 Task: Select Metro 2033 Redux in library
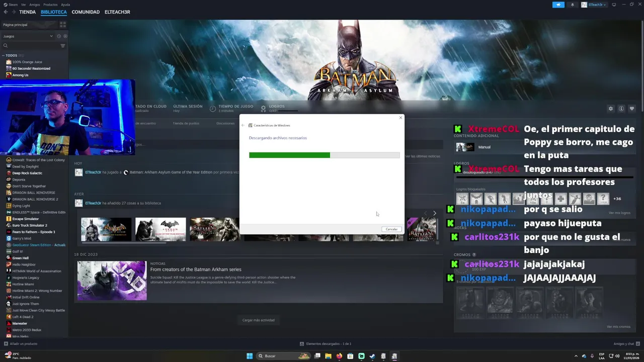point(27,330)
